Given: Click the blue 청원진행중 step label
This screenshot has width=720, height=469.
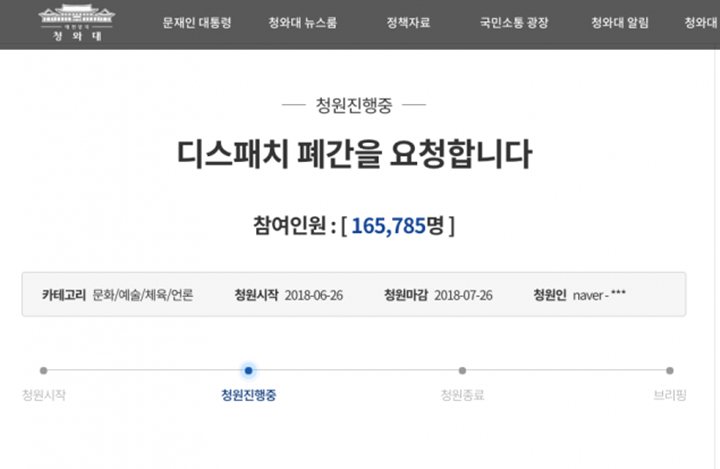Looking at the screenshot, I should 248,395.
